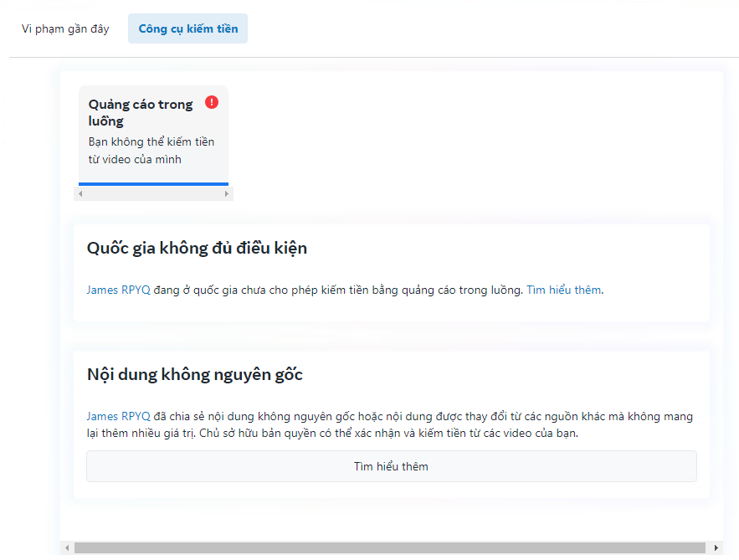739x560 pixels.
Task: Click the bottom horizontal scrollbar track
Action: (390, 547)
